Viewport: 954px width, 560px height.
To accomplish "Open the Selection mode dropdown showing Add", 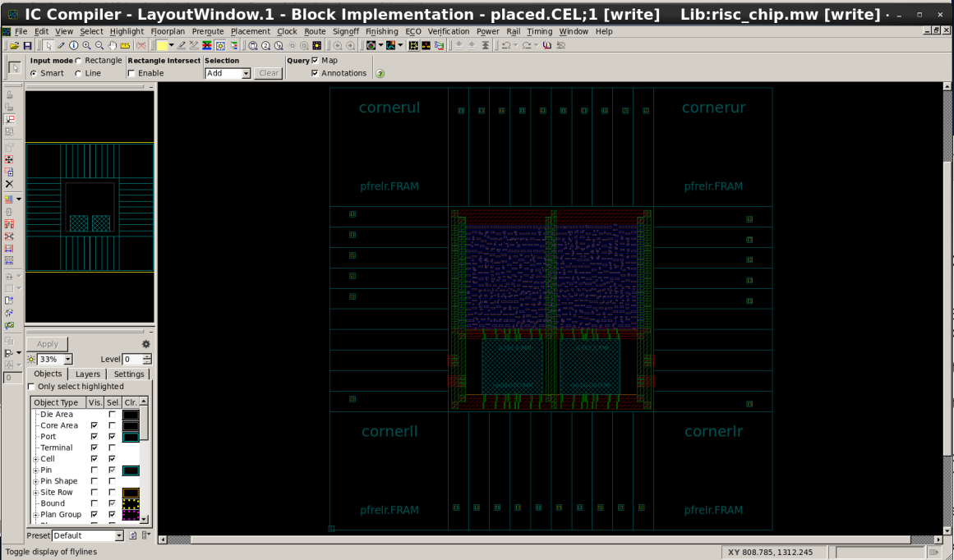I will pos(228,73).
